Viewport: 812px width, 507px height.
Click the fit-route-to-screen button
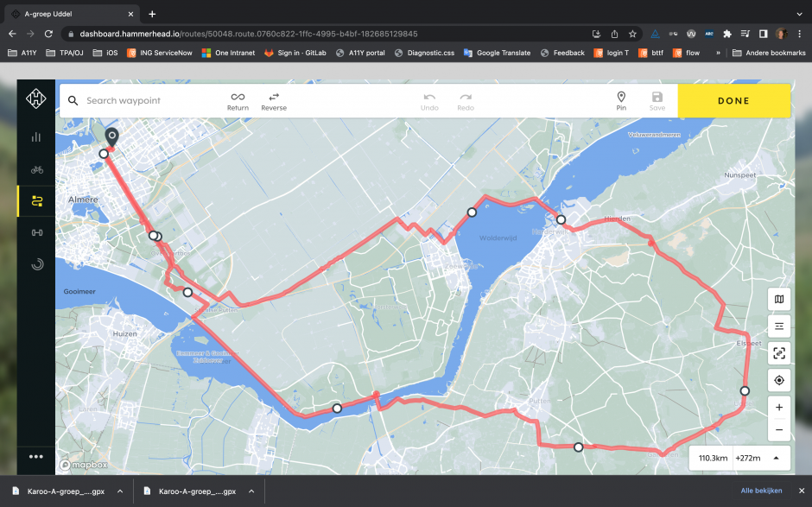(779, 353)
